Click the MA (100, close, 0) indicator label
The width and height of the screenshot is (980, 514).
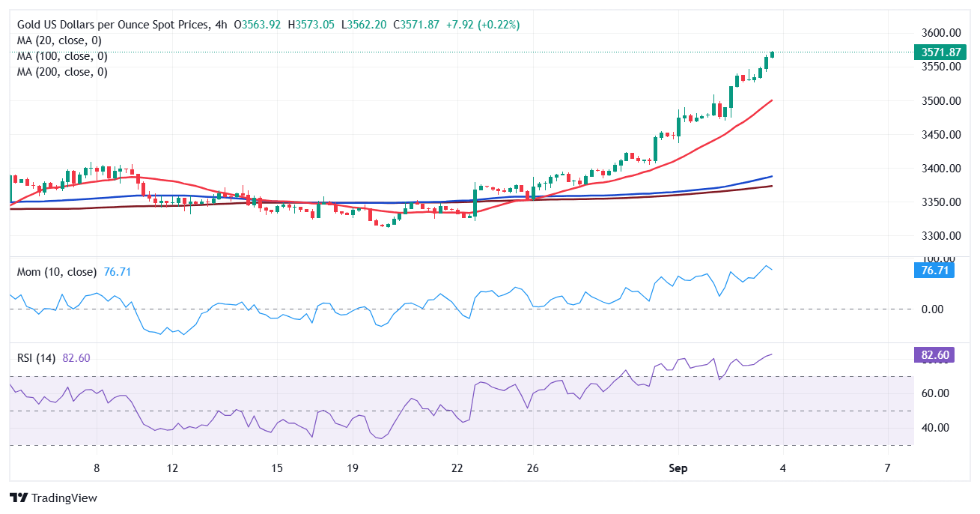[62, 56]
